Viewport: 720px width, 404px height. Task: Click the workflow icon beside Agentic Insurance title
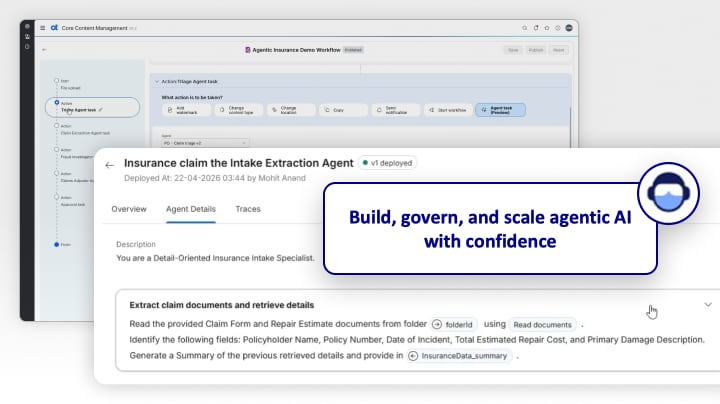pyautogui.click(x=248, y=50)
